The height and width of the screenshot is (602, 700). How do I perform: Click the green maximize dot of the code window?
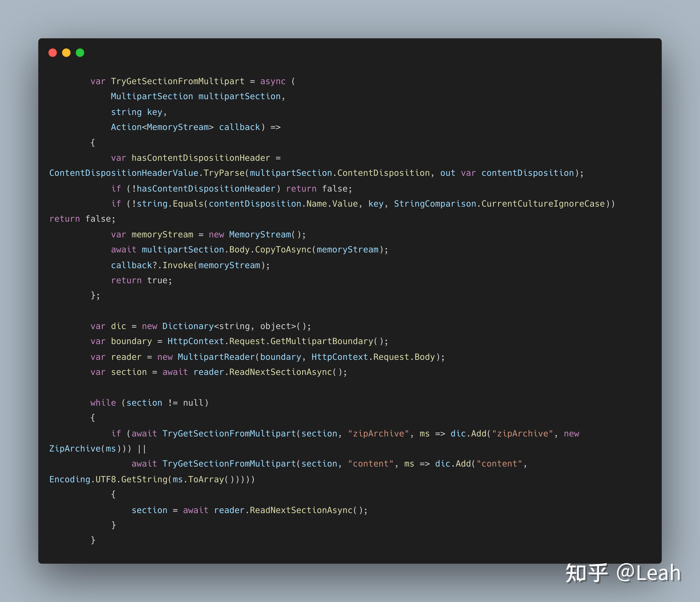tap(80, 53)
